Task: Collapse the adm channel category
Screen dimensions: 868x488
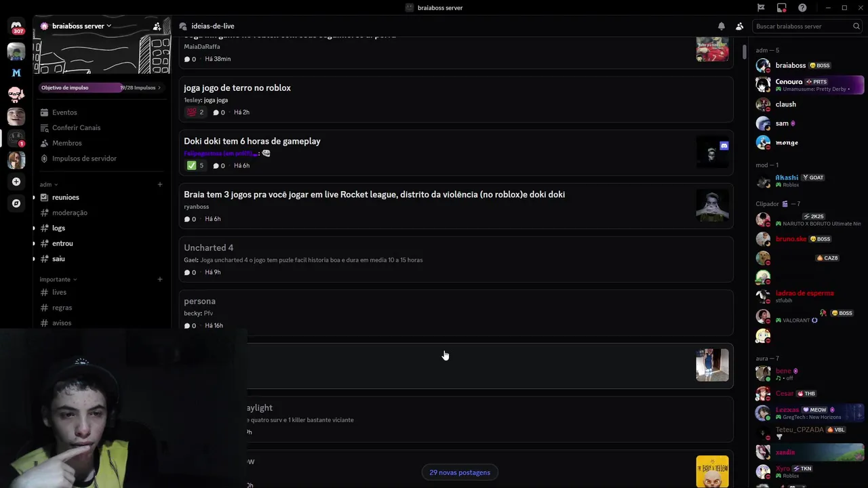Action: [48, 184]
